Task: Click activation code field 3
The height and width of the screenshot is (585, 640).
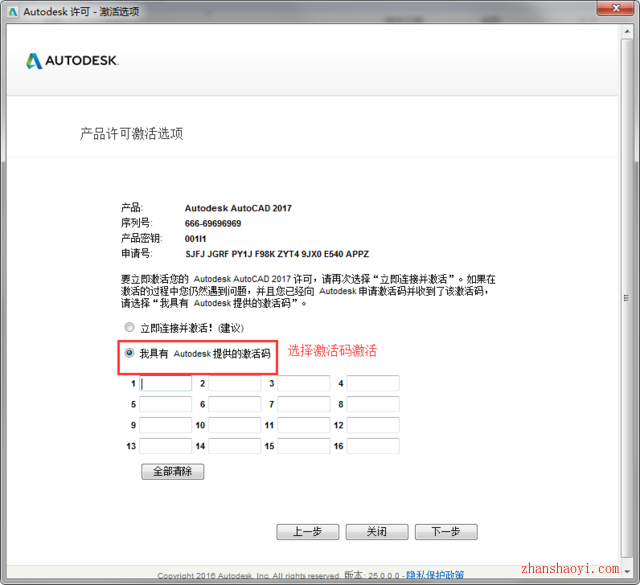Action: click(x=304, y=383)
